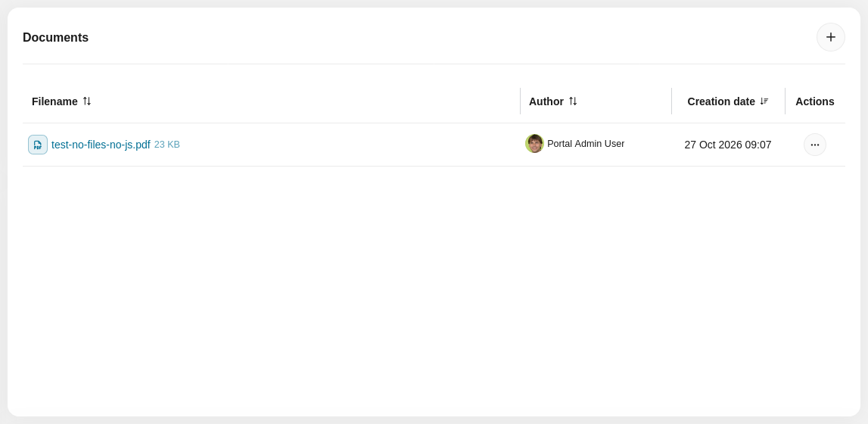Select the Portal Admin User name
Viewport: 868px width, 424px height.
coord(586,144)
